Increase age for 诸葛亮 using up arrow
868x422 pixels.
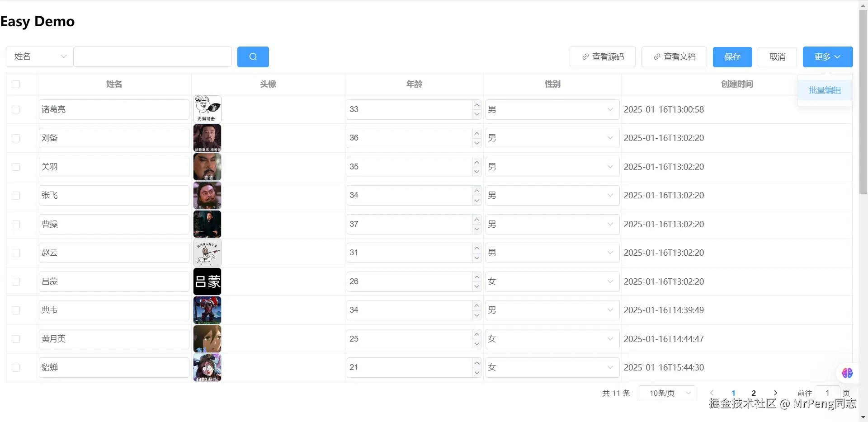[476, 105]
